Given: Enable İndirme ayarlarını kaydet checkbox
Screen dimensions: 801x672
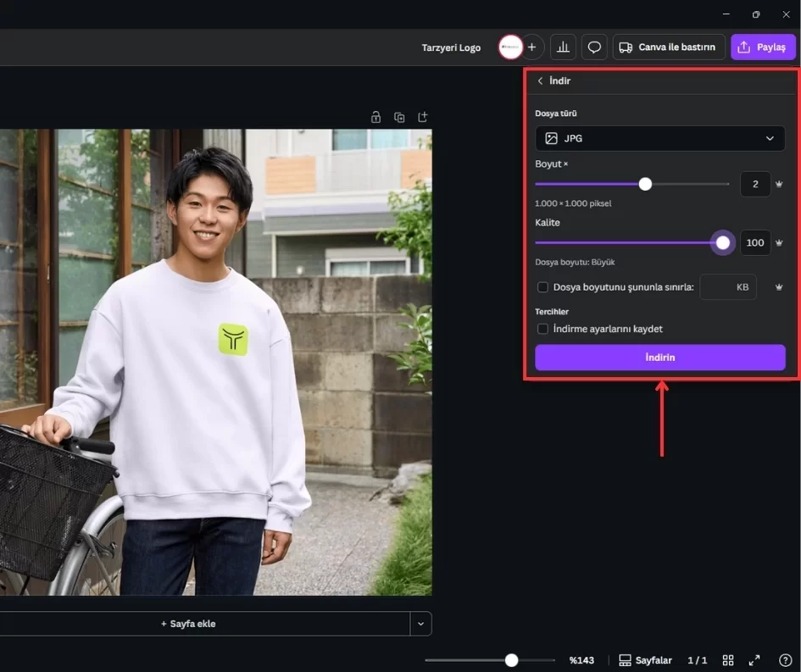Looking at the screenshot, I should tap(542, 329).
